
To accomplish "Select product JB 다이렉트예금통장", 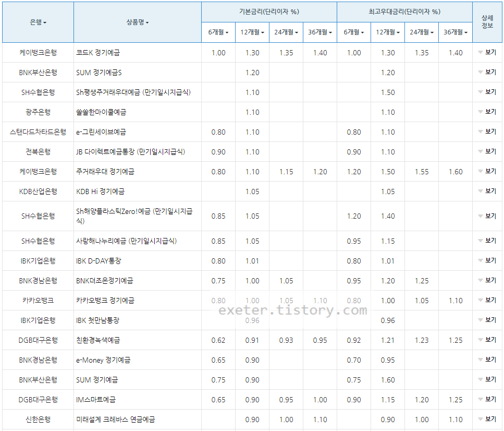I will tap(130, 152).
